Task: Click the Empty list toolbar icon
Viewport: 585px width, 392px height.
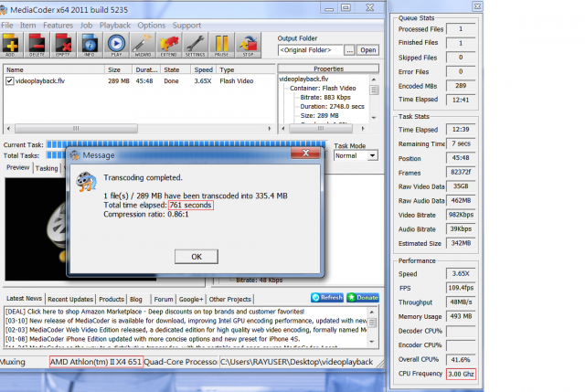Action: point(63,45)
